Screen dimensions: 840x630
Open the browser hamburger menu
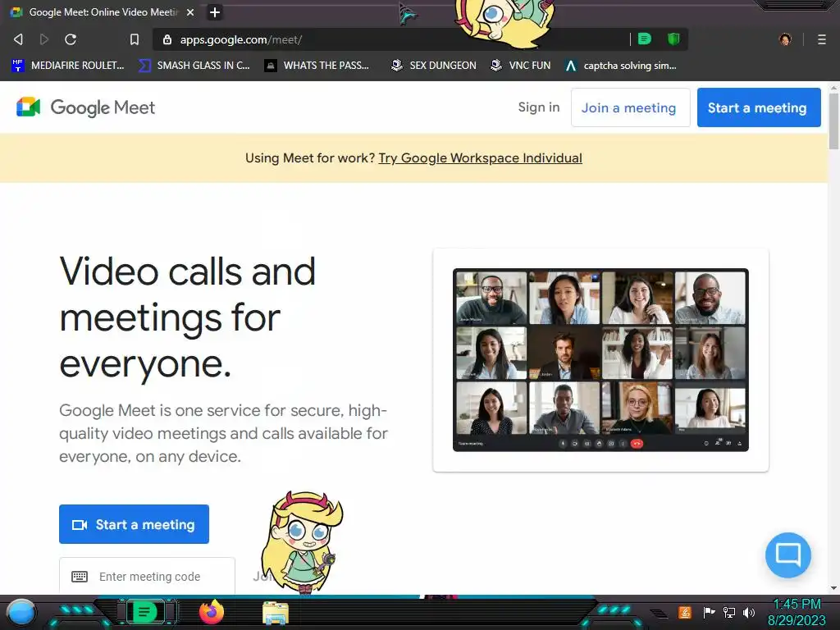[822, 39]
